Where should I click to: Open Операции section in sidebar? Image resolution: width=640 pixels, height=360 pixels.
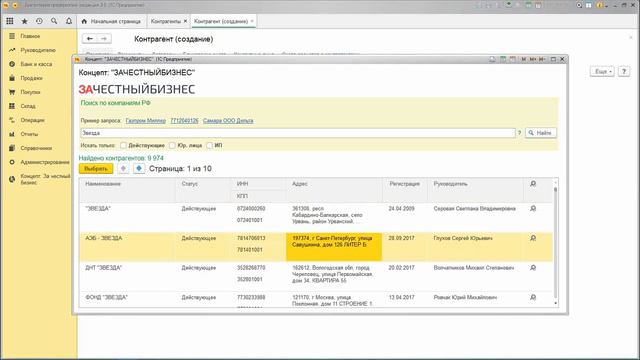[32, 120]
